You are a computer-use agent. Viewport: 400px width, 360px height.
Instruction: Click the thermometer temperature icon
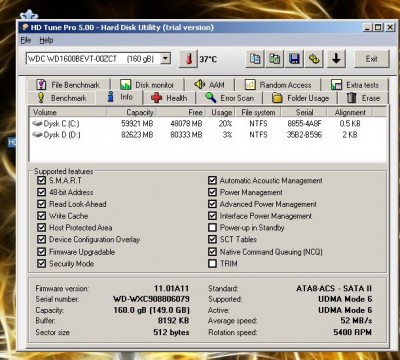point(189,59)
